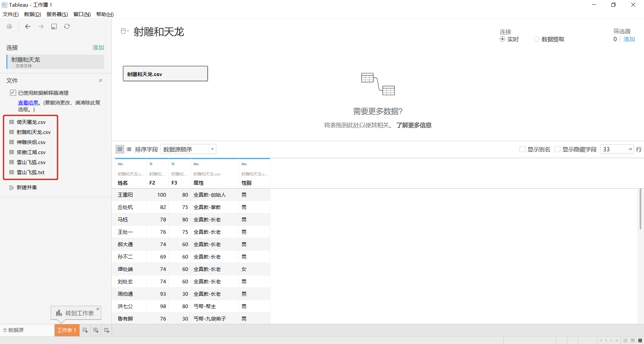Select the 数据提取 radio button

(537, 39)
